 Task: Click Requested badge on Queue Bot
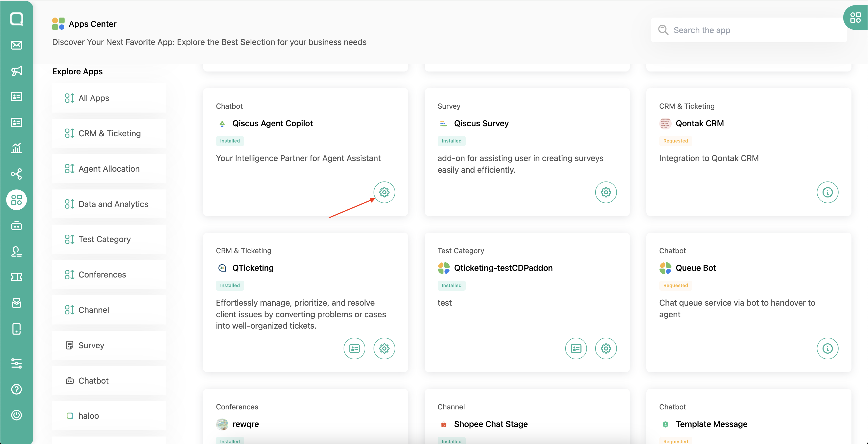pos(675,286)
